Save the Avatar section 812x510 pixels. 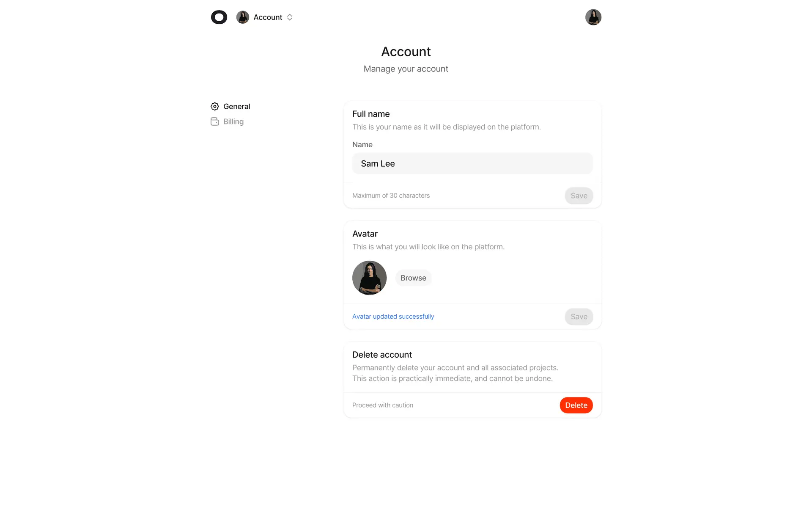(579, 317)
